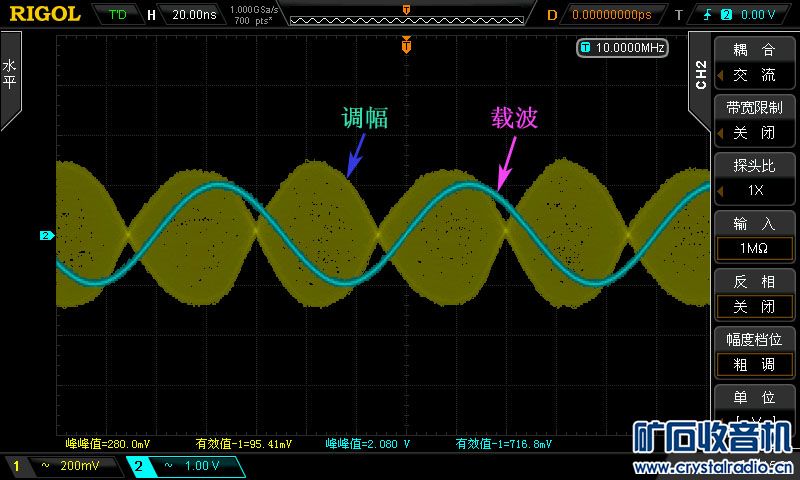Select the channel 2 label at bottom
The height and width of the screenshot is (480, 800).
[x=138, y=466]
